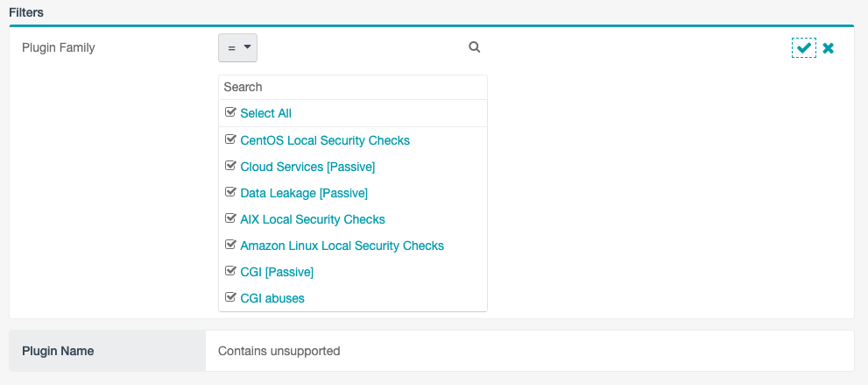Toggle Data Leakage [Passive] checkbox

click(230, 193)
